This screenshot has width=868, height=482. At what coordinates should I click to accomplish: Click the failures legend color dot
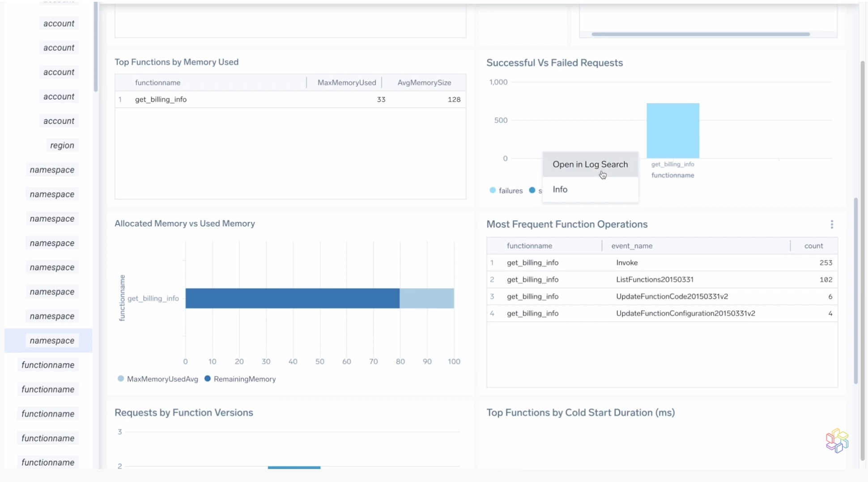click(493, 190)
